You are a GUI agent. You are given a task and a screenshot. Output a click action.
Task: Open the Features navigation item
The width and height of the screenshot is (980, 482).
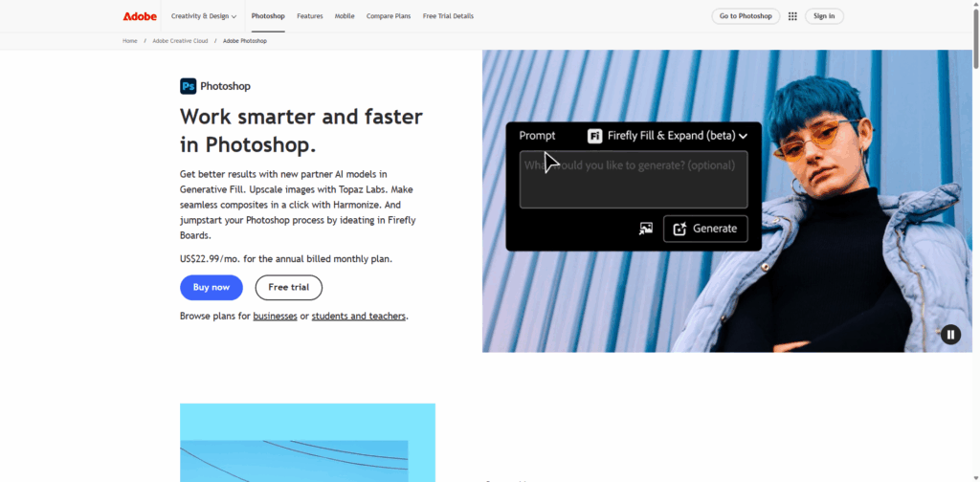pyautogui.click(x=309, y=16)
